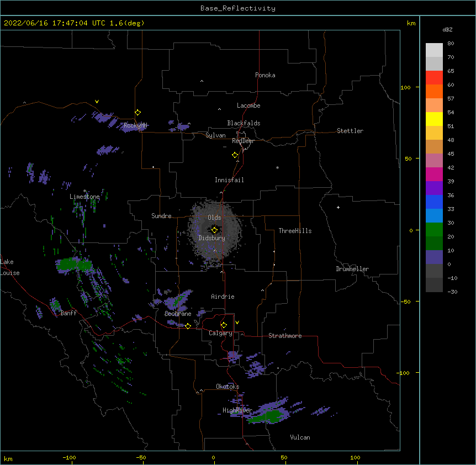Click the Lacombe city label
The width and height of the screenshot is (476, 465).
click(x=248, y=105)
